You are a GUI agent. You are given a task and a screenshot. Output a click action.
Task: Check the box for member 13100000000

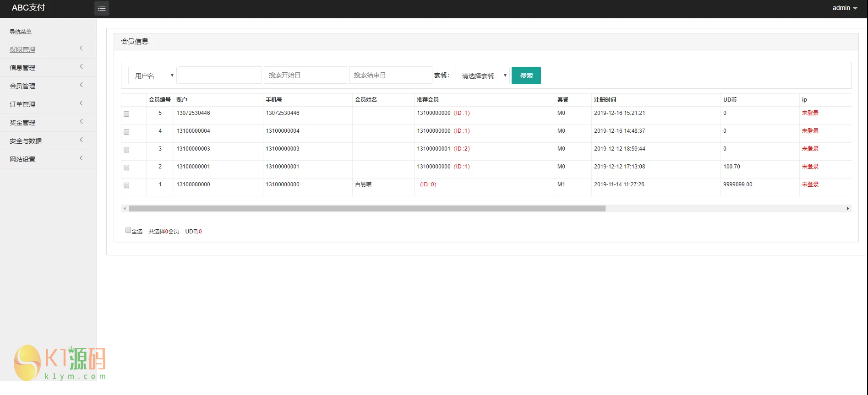126,185
